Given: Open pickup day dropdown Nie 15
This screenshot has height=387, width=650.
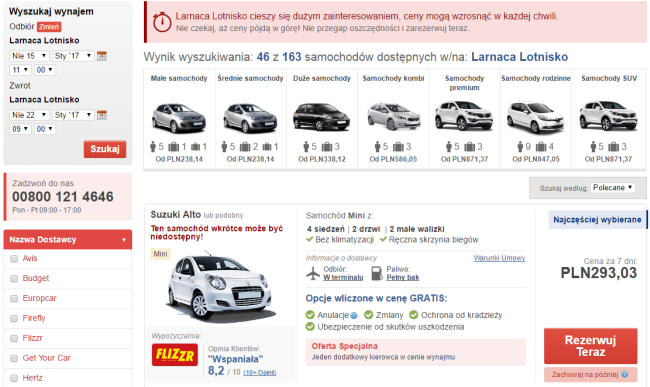Looking at the screenshot, I should 29,56.
